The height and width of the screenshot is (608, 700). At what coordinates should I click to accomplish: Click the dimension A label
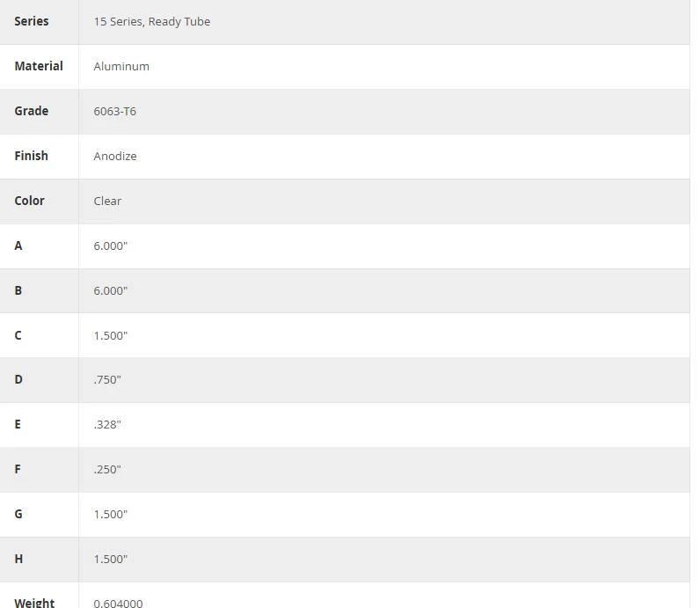[18, 245]
